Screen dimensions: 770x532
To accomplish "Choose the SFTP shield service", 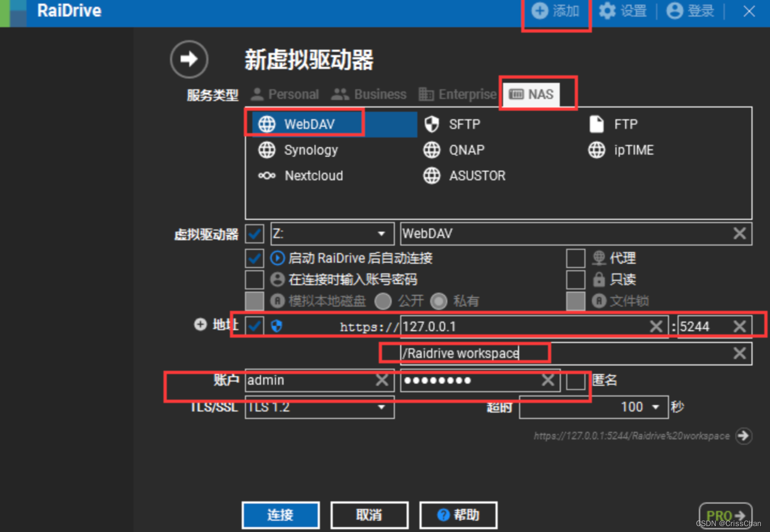I will pyautogui.click(x=452, y=124).
